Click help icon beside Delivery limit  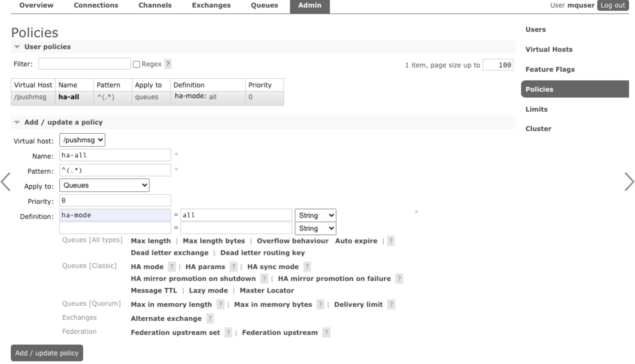click(391, 304)
